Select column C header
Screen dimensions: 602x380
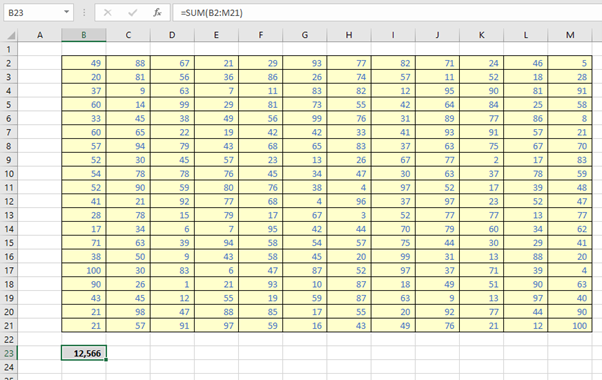tap(128, 35)
